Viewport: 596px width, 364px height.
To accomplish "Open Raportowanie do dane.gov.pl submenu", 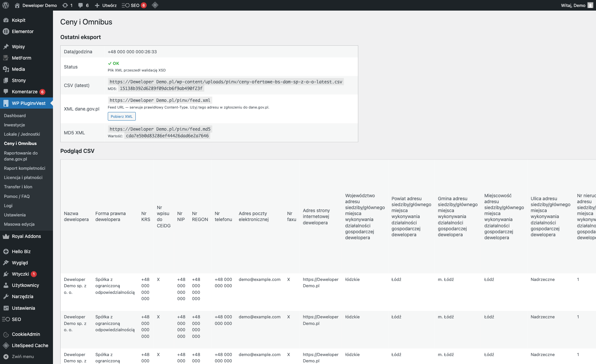I will click(21, 156).
